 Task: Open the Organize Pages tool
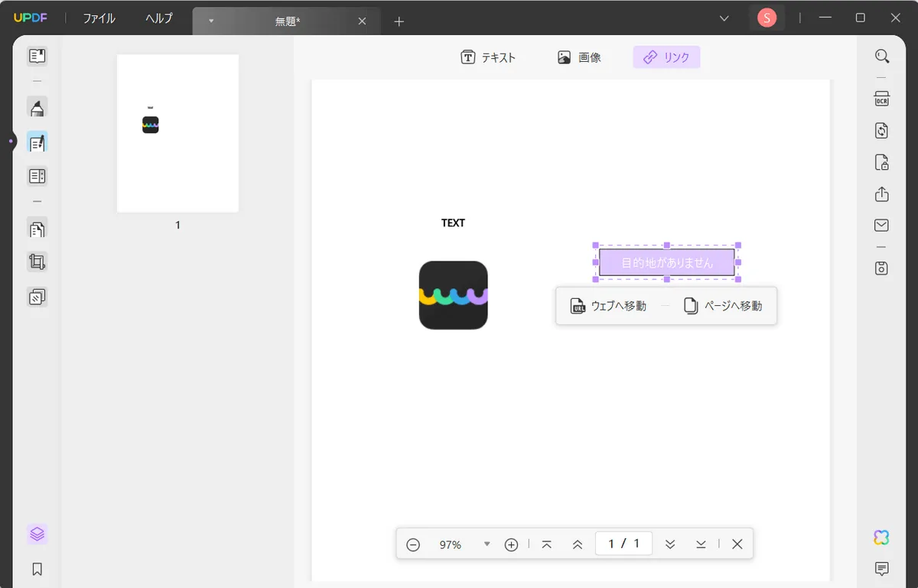(37, 228)
